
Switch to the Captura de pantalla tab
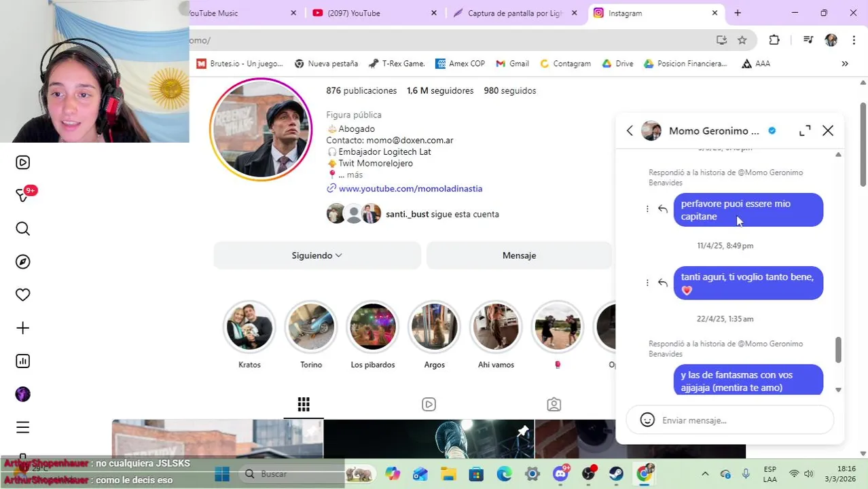pyautogui.click(x=516, y=13)
